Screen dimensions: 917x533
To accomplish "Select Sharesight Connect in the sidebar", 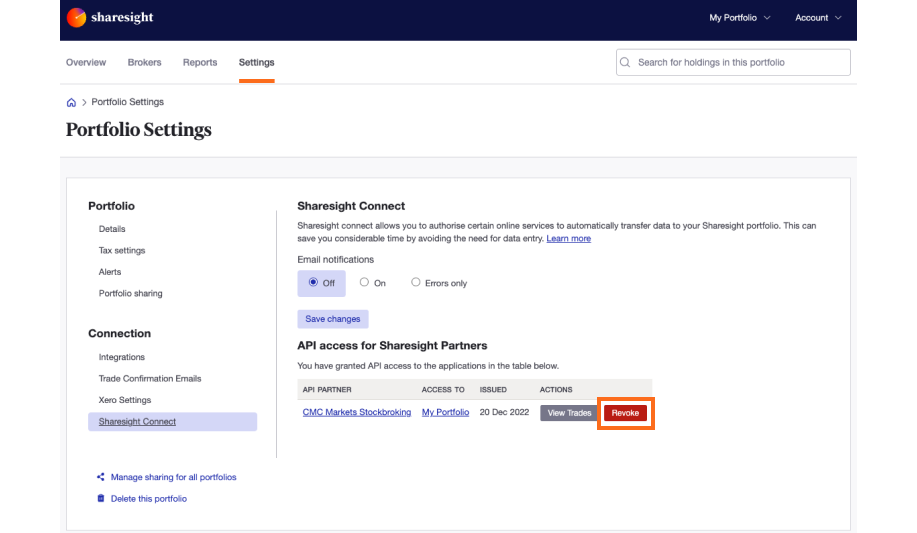I will 173,422.
